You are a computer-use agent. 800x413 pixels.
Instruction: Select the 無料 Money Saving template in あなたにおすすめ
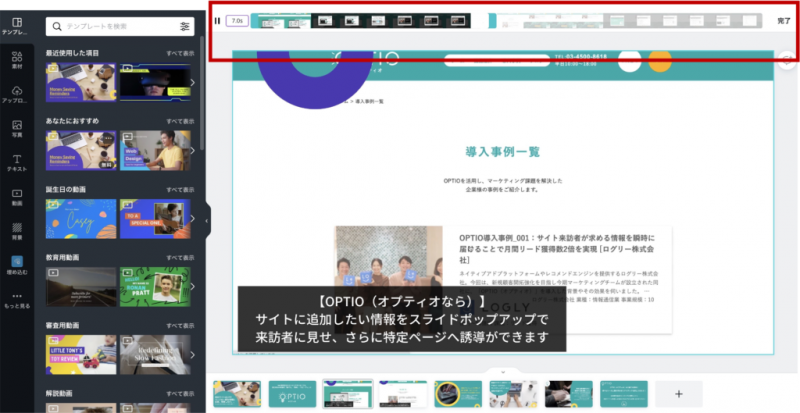(x=81, y=151)
